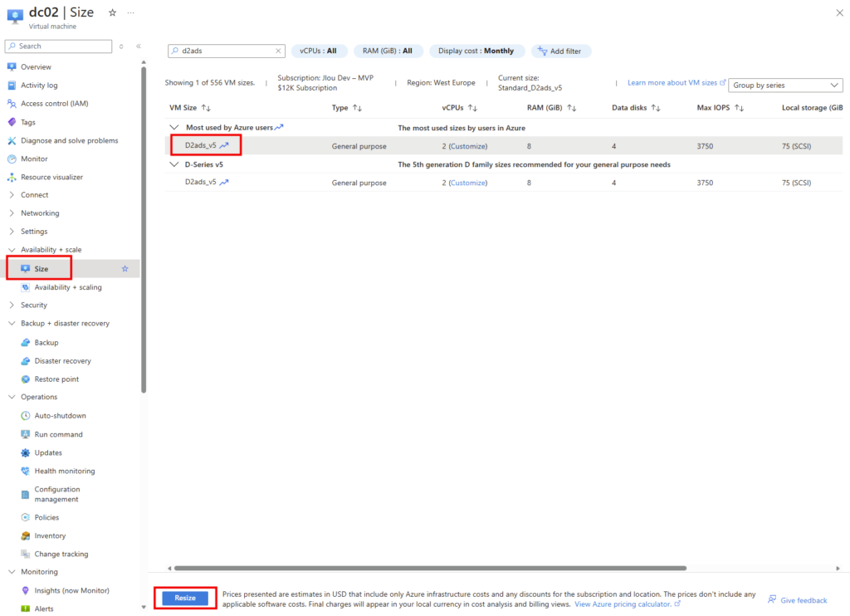Click the Change tracking icon

click(x=25, y=554)
